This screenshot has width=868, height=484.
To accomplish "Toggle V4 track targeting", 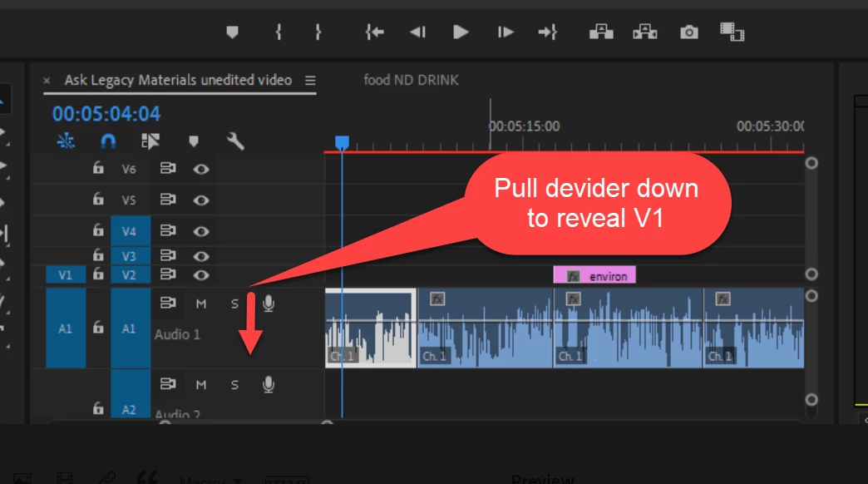I will 130,231.
